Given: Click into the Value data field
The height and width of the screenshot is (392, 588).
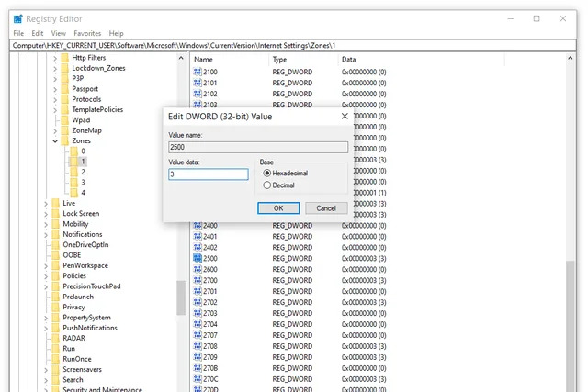Looking at the screenshot, I should [209, 174].
